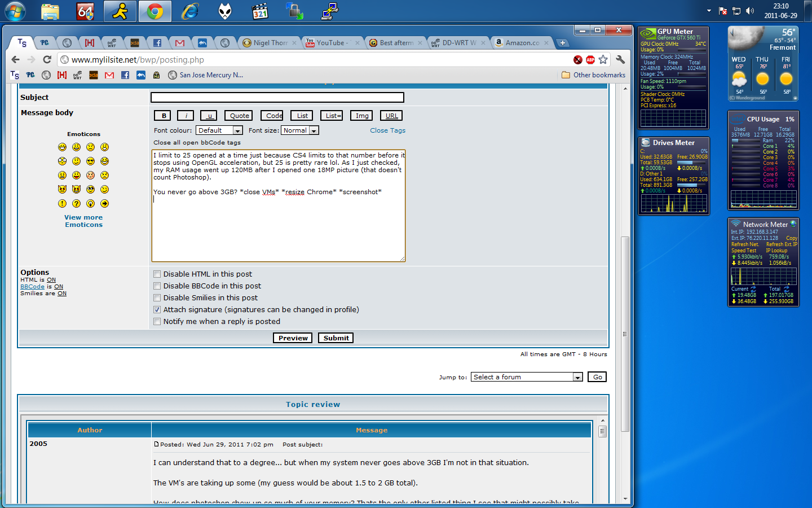Click Chrome's back navigation arrow

15,59
